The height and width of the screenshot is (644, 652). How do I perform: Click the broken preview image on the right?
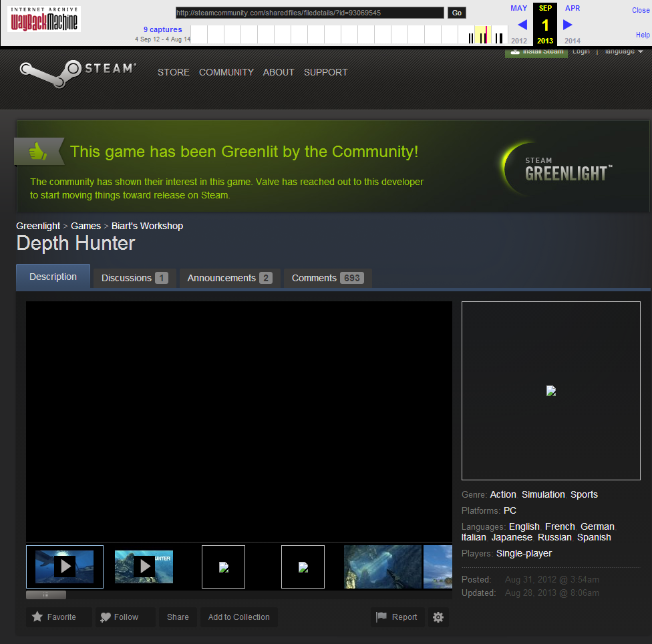point(551,391)
